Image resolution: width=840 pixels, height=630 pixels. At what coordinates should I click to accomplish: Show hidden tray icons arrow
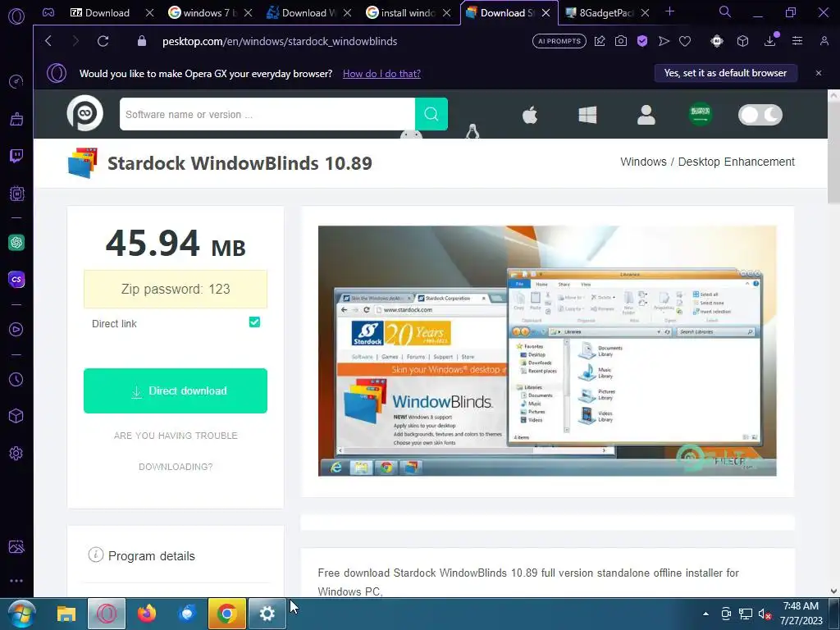click(705, 614)
